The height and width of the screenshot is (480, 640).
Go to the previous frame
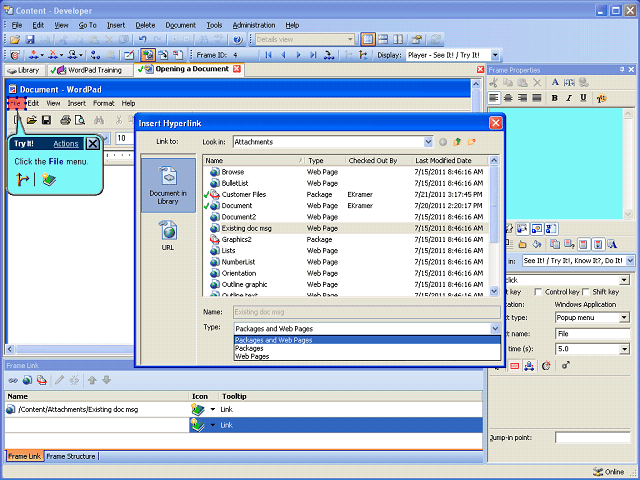click(283, 55)
